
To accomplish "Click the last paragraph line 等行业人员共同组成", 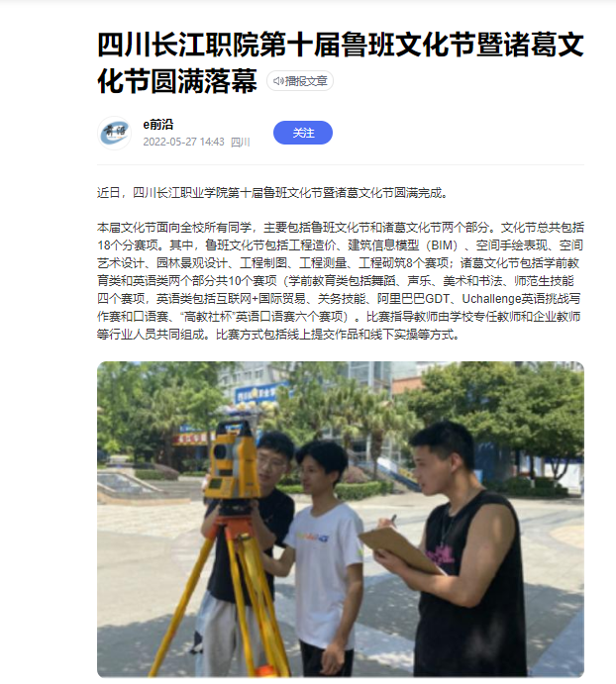I will 278,335.
